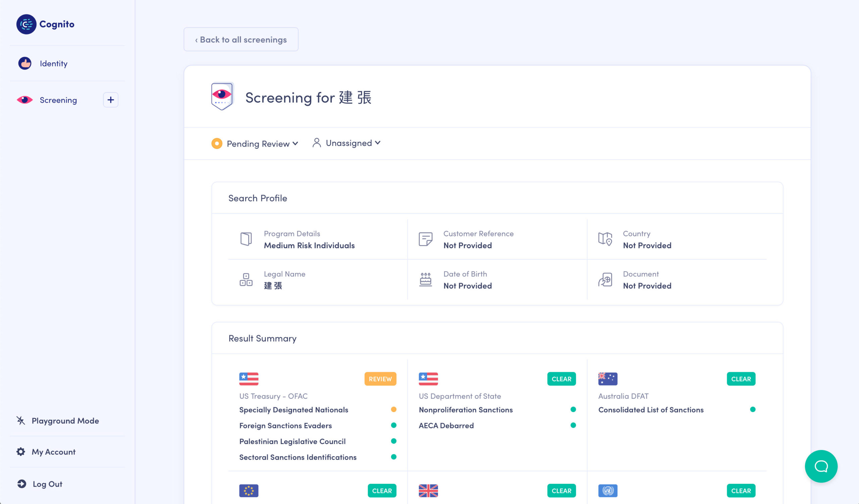Screen dimensions: 859x504
Task: Click the Playground Mode icon
Action: [x=21, y=421]
